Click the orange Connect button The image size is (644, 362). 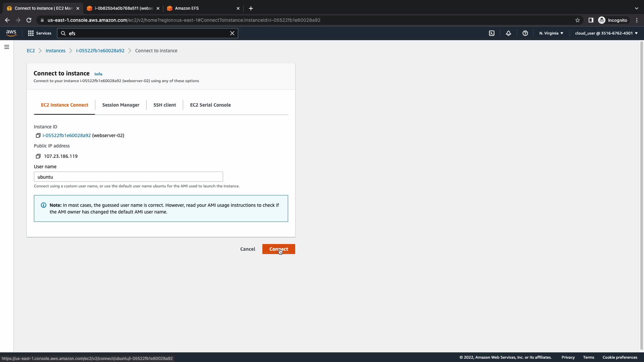click(x=278, y=249)
